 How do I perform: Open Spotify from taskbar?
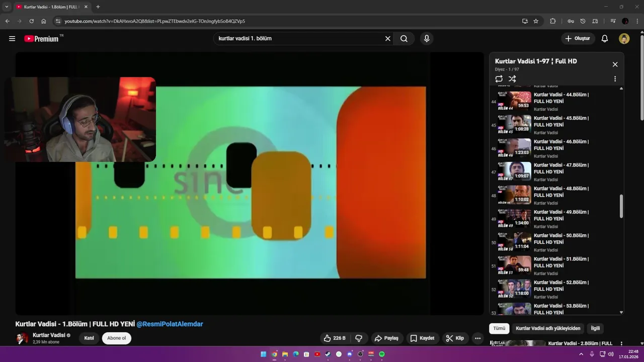(x=382, y=354)
